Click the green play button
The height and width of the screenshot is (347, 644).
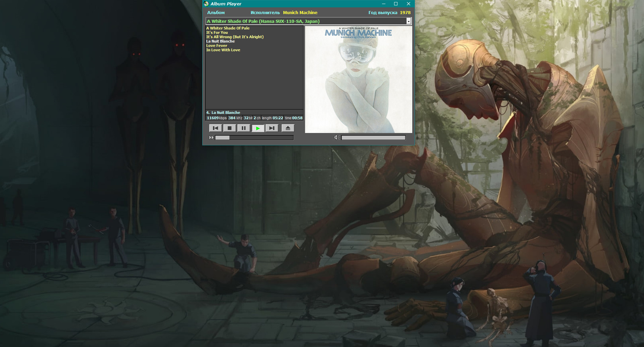click(258, 128)
